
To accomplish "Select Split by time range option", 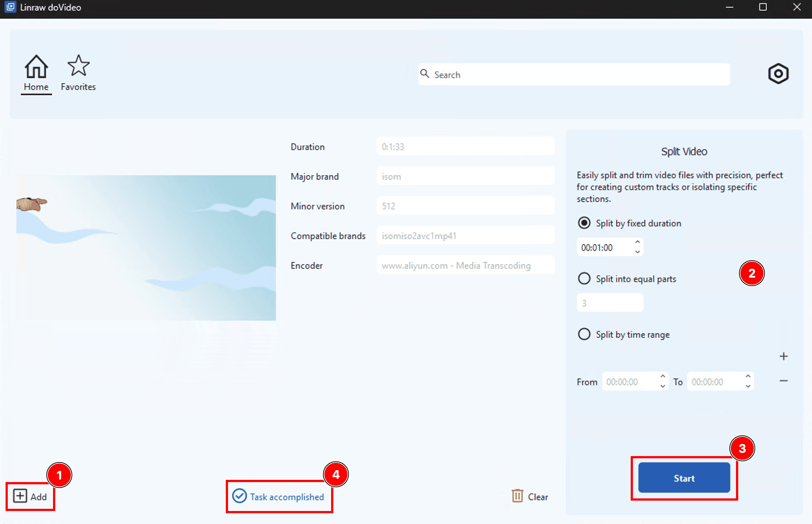I will tap(584, 334).
